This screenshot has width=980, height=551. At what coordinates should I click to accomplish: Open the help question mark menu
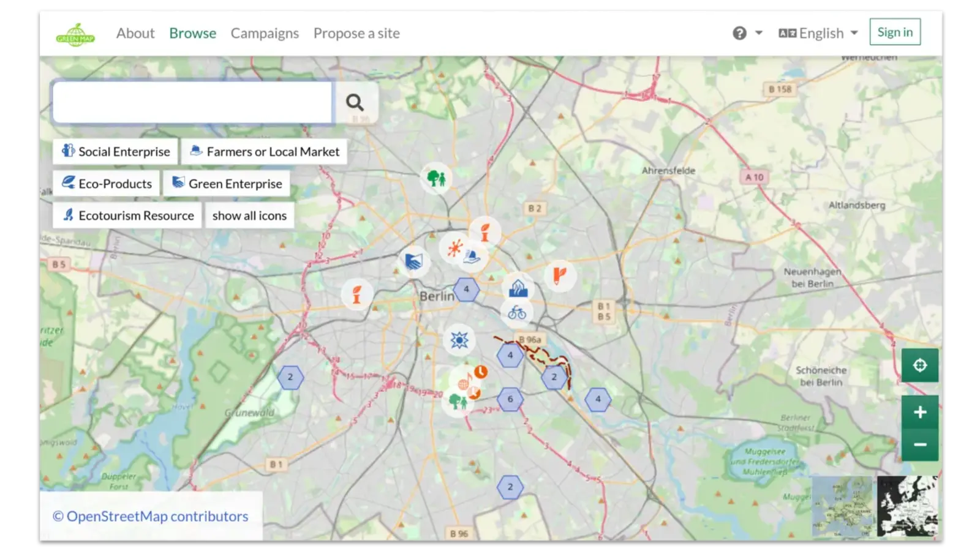tap(747, 33)
